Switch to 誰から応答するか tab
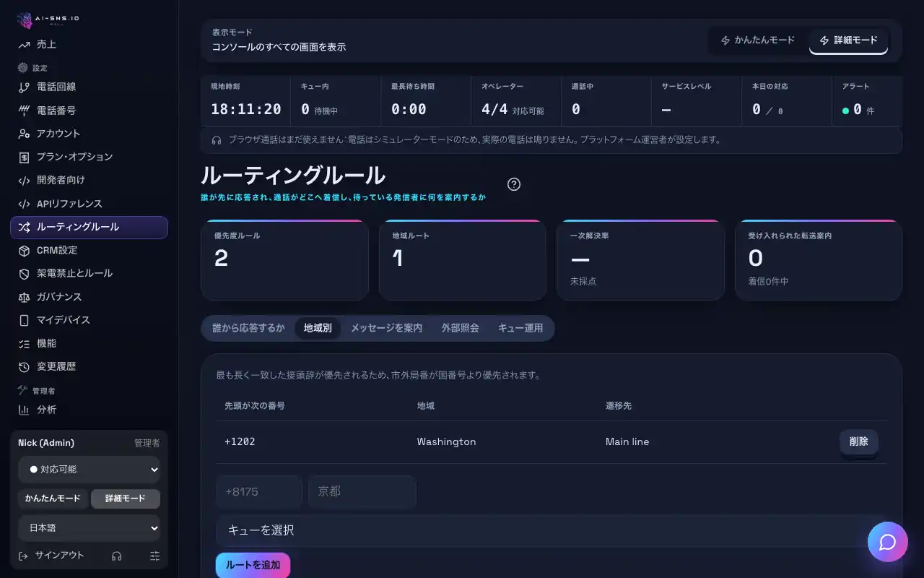The image size is (924, 578). [248, 328]
